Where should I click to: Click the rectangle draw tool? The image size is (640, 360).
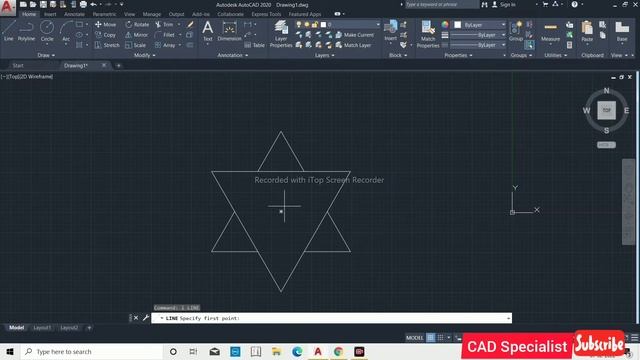coord(80,24)
